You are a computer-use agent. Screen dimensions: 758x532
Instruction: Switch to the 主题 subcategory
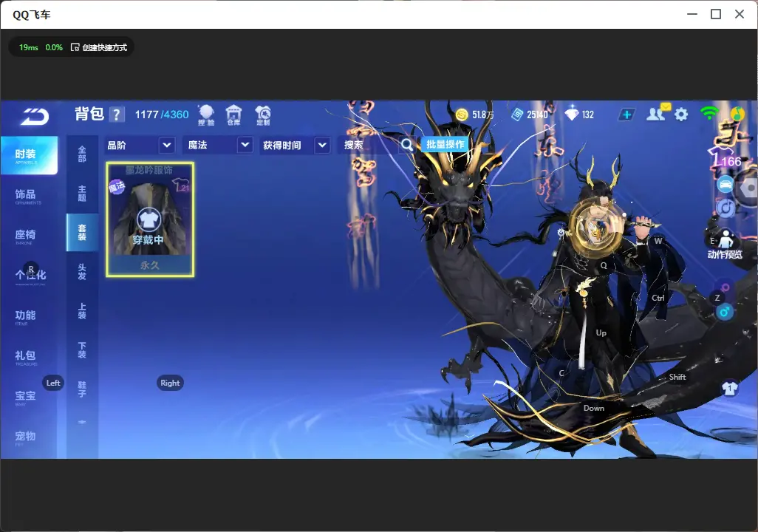tap(82, 194)
